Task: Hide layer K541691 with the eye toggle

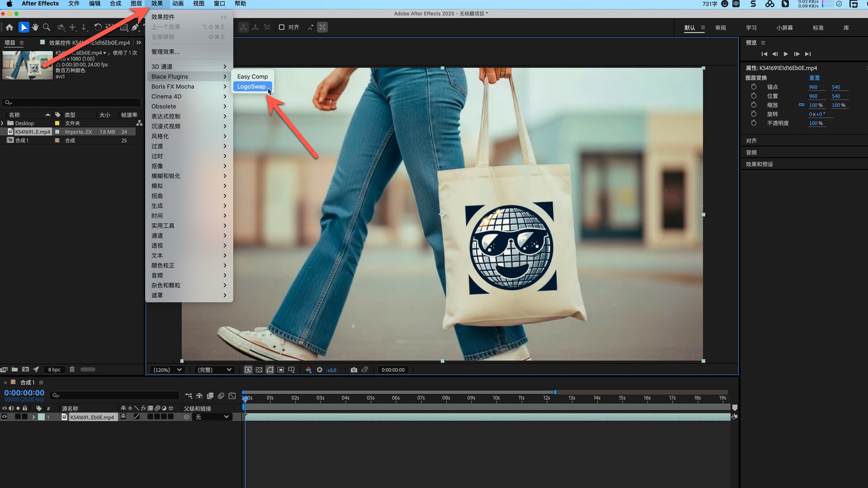Action: click(x=5, y=417)
